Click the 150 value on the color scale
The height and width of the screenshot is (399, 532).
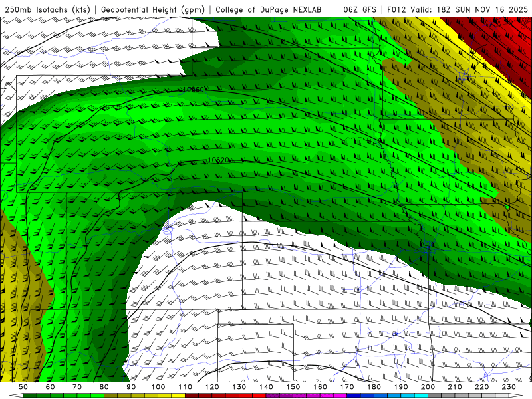pos(293,387)
